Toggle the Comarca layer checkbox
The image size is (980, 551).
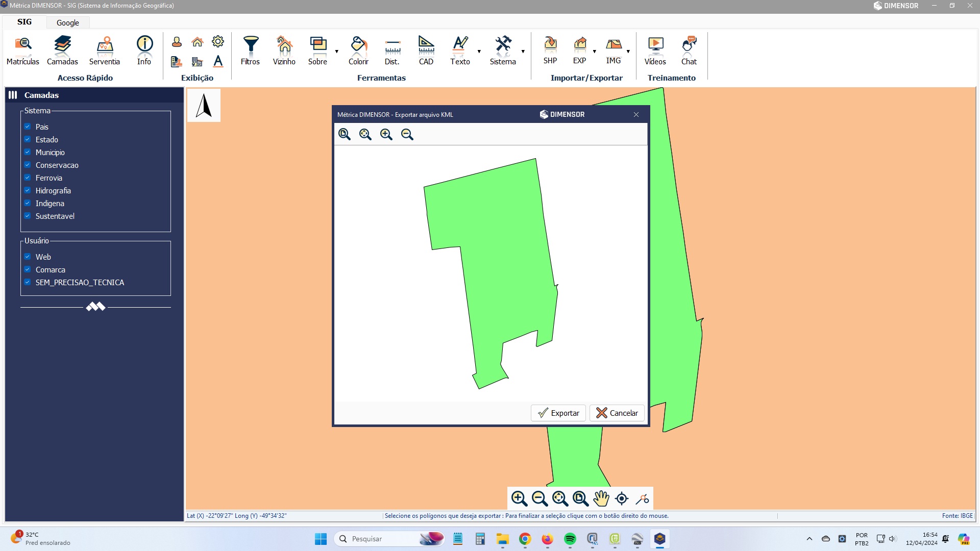click(x=28, y=269)
